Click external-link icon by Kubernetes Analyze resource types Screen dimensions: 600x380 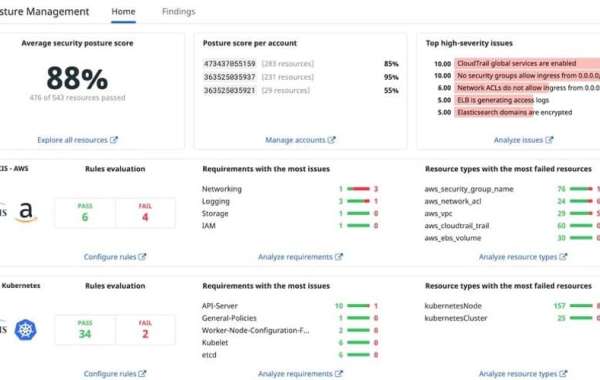563,373
